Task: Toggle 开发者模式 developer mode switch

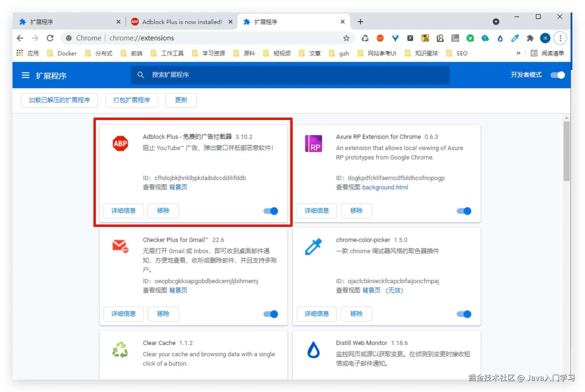Action: pos(557,75)
